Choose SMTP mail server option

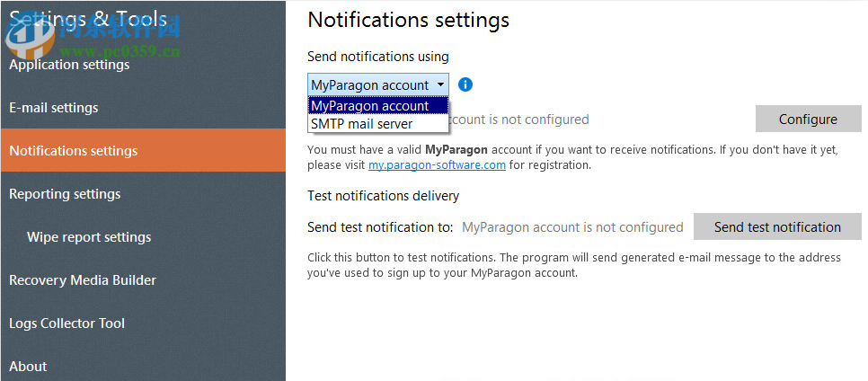click(362, 124)
